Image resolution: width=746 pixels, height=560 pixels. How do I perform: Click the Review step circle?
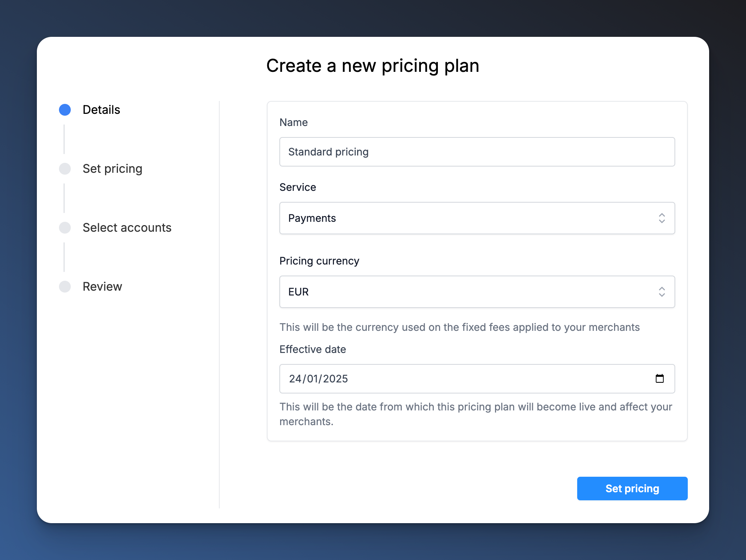pos(65,287)
